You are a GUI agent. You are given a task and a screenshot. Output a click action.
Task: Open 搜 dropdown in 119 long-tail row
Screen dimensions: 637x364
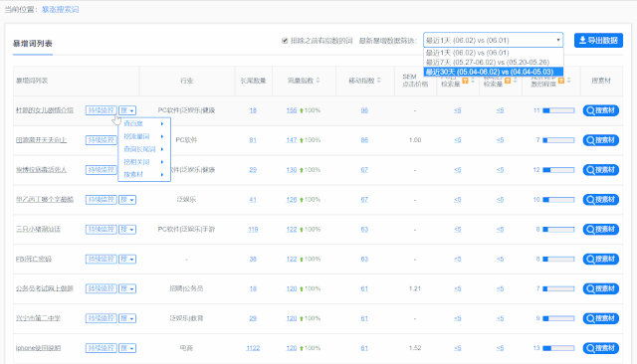(127, 230)
